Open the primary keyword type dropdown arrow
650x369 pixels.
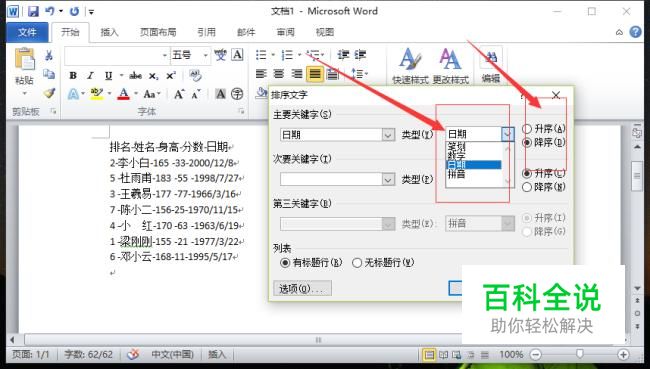pyautogui.click(x=508, y=134)
